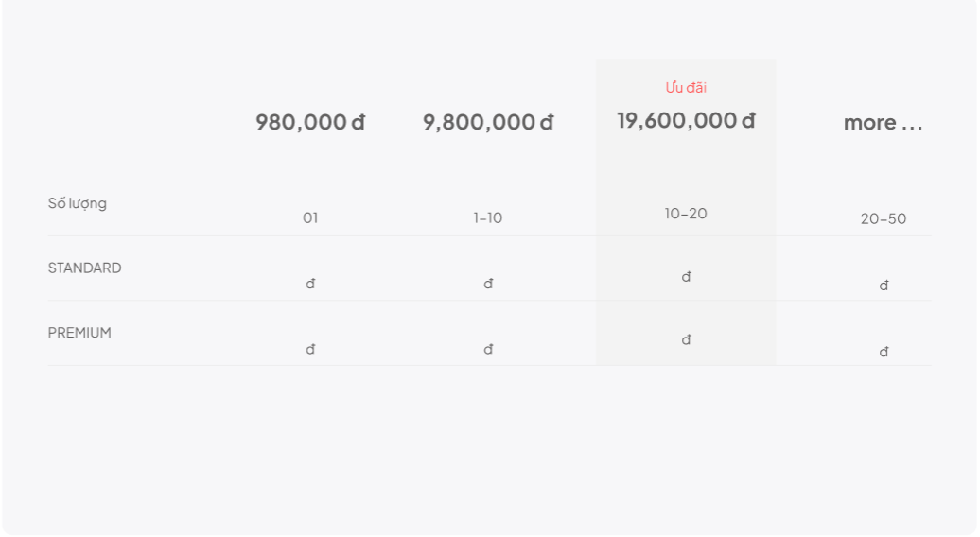Pick the "10-20" quantity in highlighted column
Image resolution: width=980 pixels, height=537 pixels.
(x=686, y=214)
